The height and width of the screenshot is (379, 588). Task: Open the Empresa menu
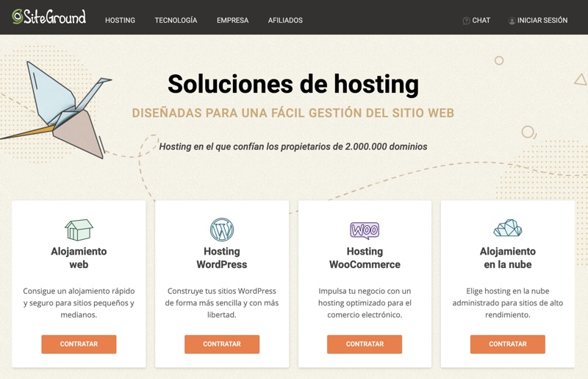point(232,21)
